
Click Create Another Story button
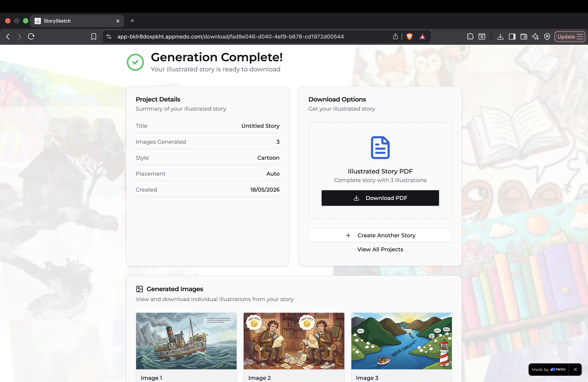pos(380,235)
